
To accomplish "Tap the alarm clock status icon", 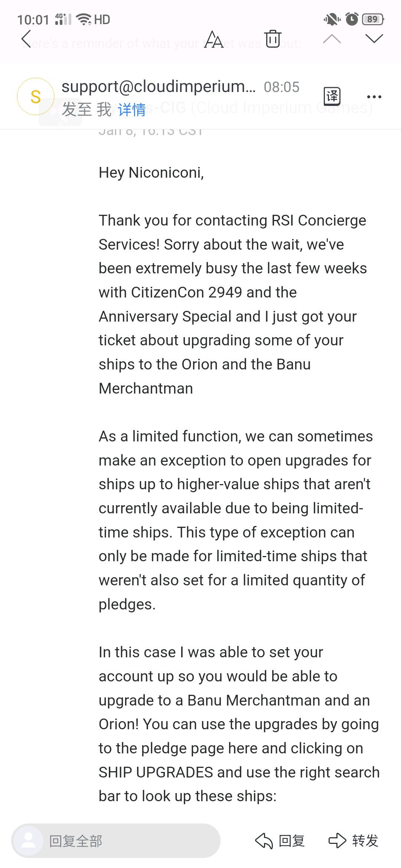I will (x=352, y=19).
